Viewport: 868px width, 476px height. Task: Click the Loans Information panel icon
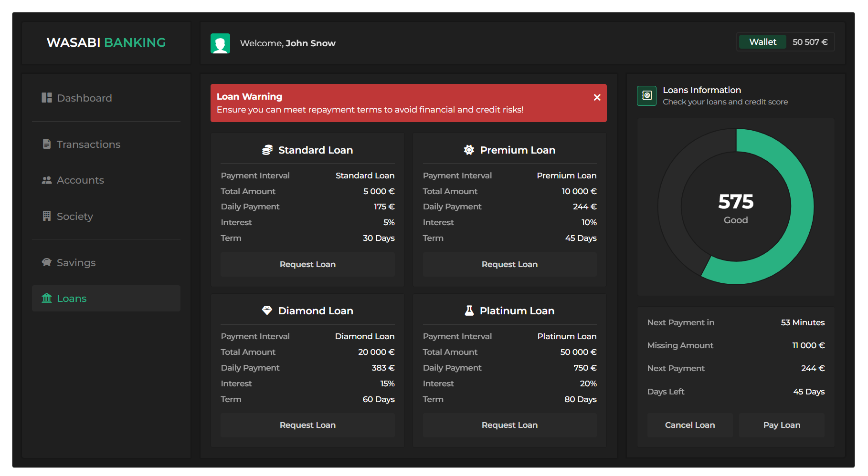click(x=646, y=95)
